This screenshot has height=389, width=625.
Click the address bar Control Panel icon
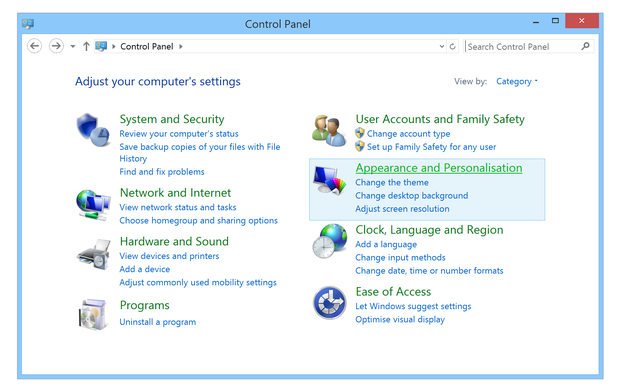tap(101, 46)
